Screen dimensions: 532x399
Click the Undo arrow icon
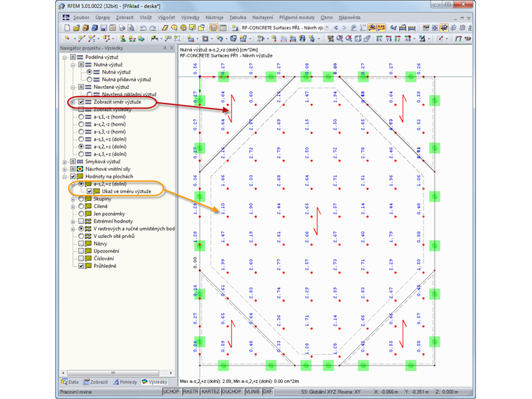[x=143, y=28]
